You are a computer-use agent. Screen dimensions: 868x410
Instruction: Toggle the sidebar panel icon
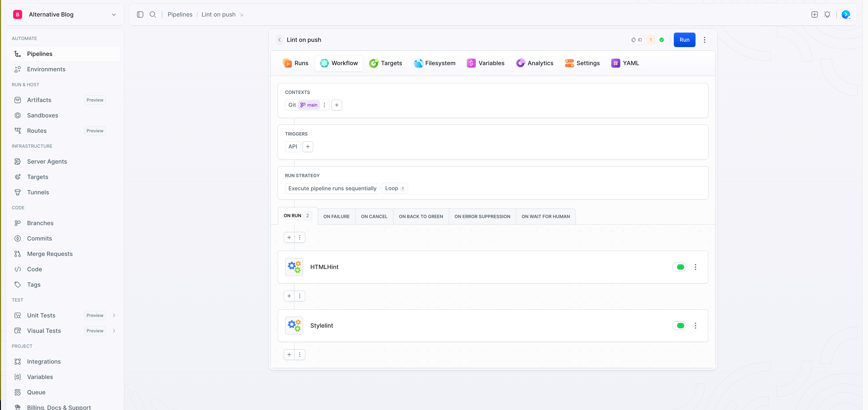(140, 14)
